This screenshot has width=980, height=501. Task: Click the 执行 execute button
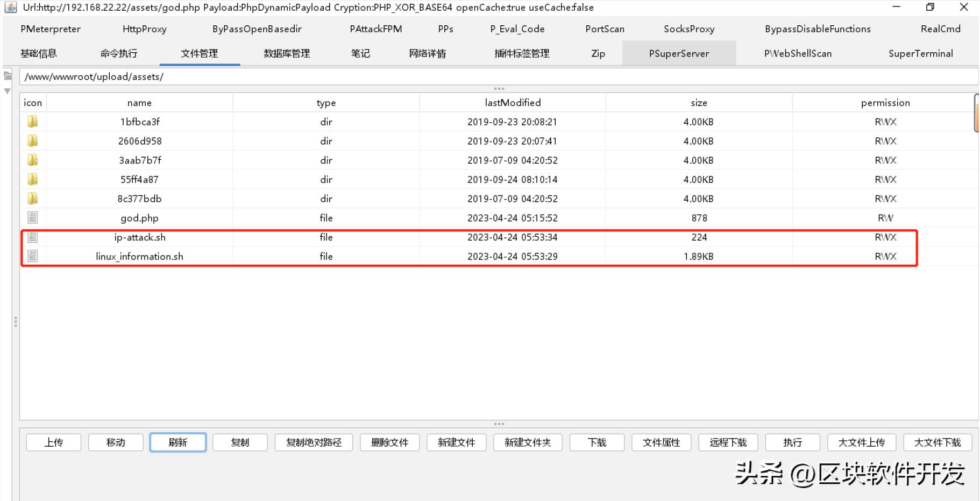792,442
